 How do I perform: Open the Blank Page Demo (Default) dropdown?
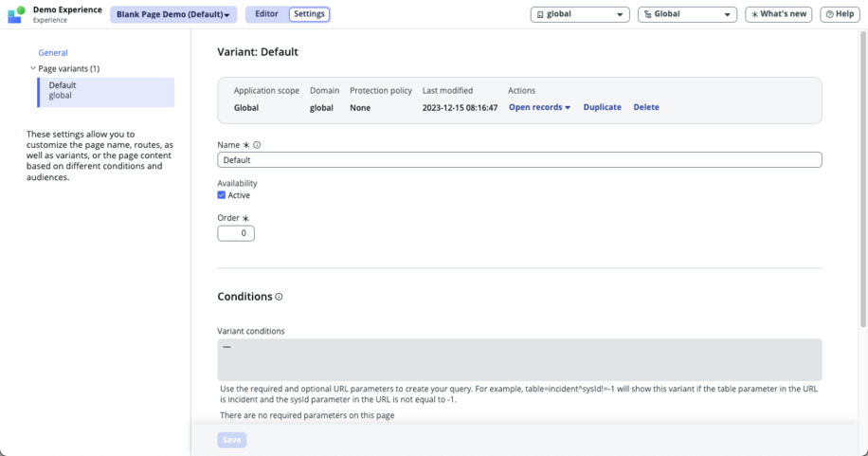click(173, 14)
